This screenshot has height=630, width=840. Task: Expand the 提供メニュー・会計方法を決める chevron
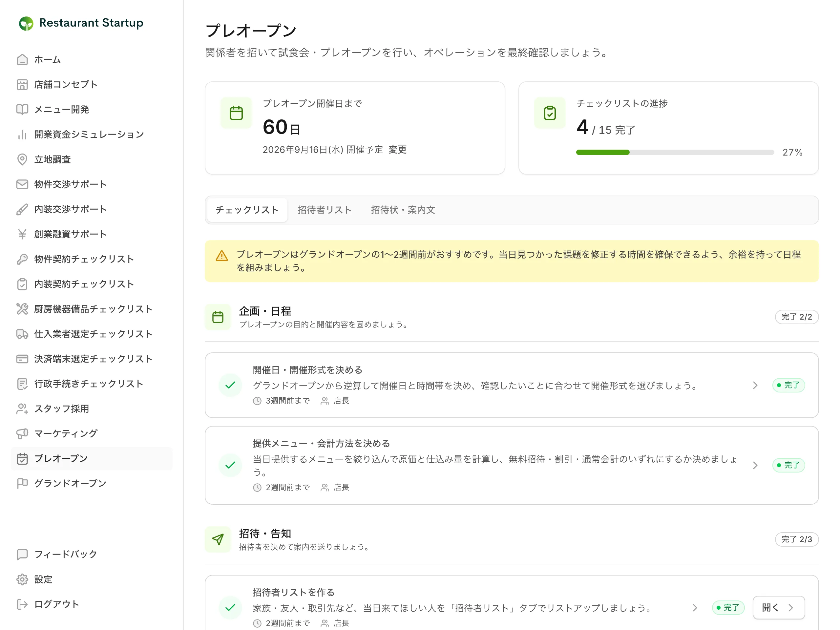(755, 466)
